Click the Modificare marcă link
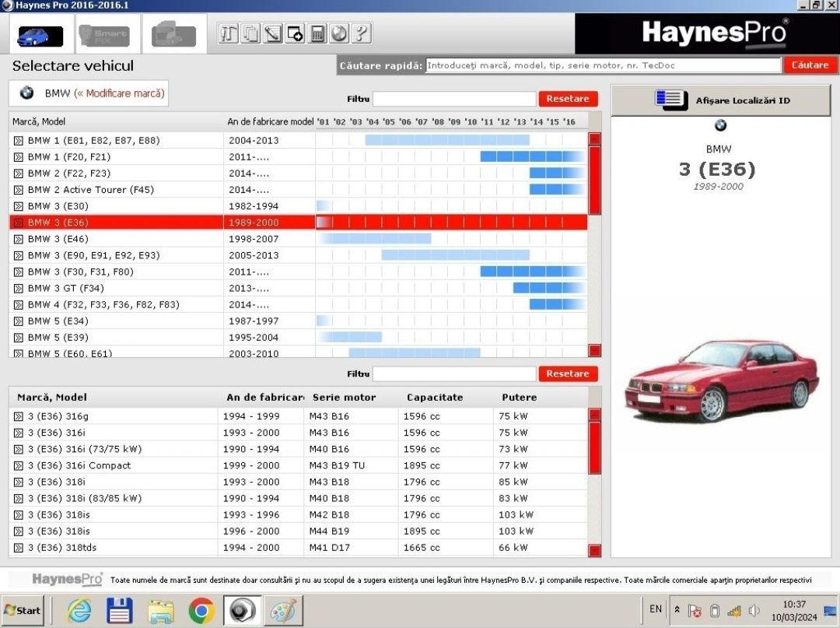The width and height of the screenshot is (840, 628). pyautogui.click(x=120, y=93)
